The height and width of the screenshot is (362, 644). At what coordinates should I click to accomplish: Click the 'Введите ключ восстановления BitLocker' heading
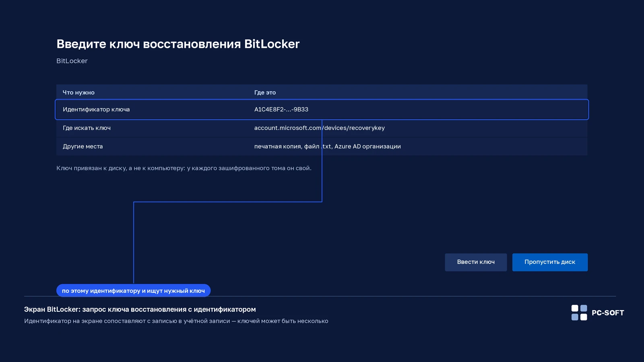pos(178,44)
